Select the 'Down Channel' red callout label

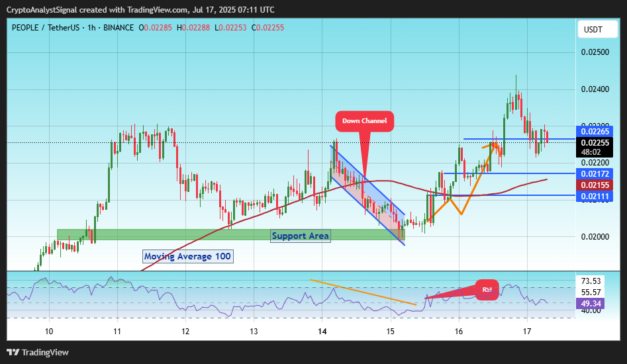tap(364, 120)
